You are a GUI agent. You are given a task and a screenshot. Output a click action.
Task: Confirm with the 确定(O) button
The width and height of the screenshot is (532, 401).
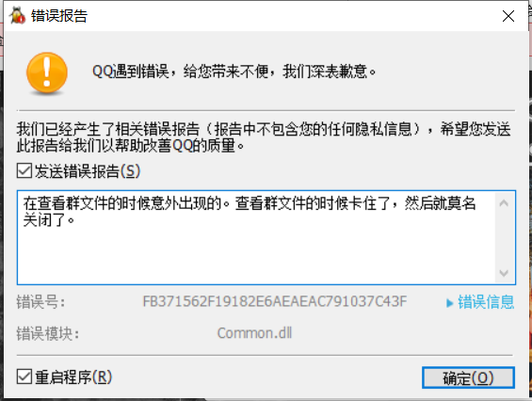point(468,377)
